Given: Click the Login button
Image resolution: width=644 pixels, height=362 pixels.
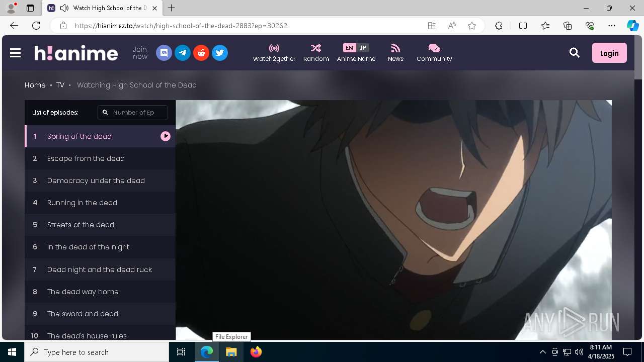Looking at the screenshot, I should pyautogui.click(x=609, y=53).
